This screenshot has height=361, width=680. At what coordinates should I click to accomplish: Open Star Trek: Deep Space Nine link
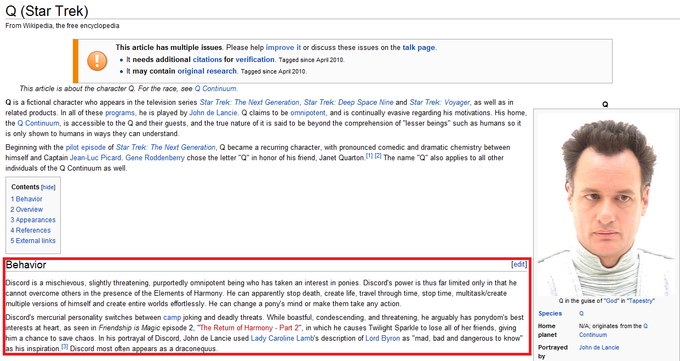point(349,102)
